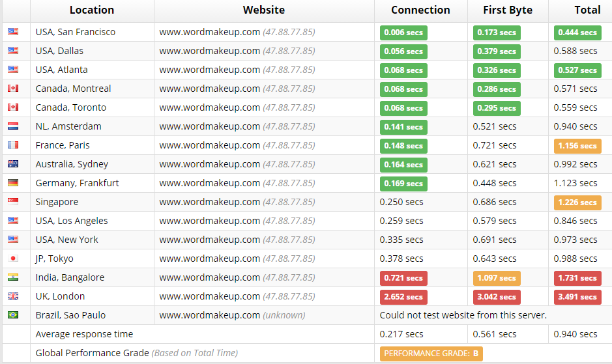Click 'Could not test website from this server.'
612x364 pixels.
click(x=463, y=315)
